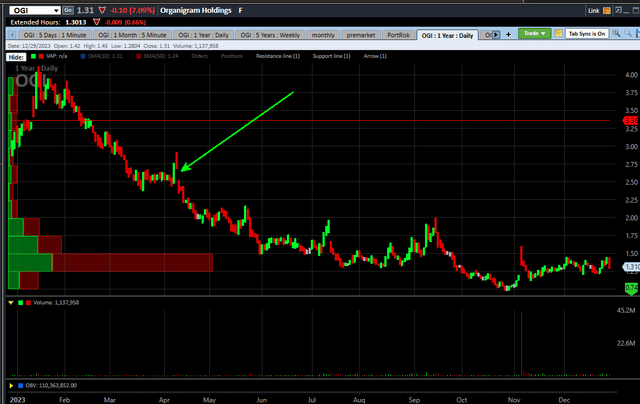Click the red resistance line price marker
The height and width of the screenshot is (404, 640).
[631, 120]
